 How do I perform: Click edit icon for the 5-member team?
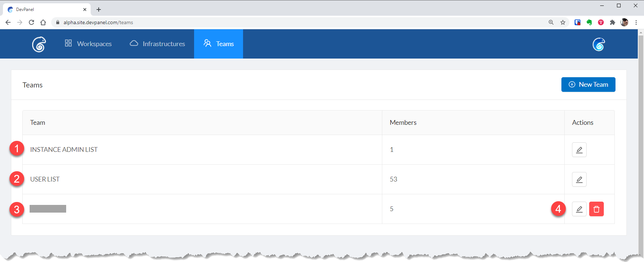coord(579,209)
